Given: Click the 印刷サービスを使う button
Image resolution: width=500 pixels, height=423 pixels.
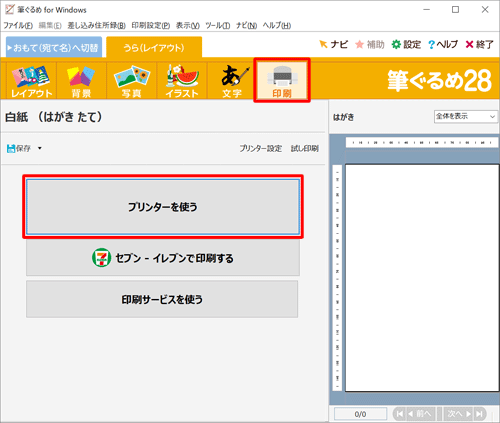Looking at the screenshot, I should 162,299.
